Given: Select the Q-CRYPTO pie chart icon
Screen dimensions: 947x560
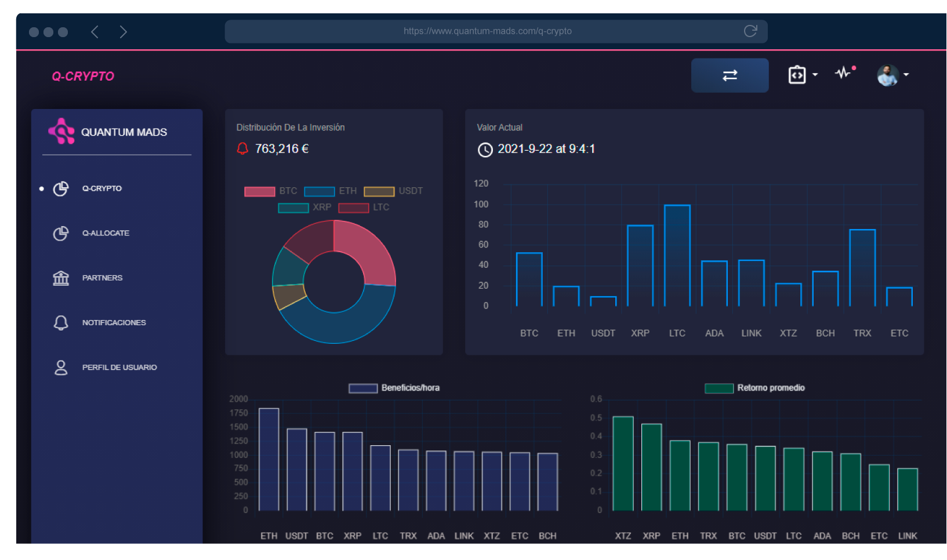Looking at the screenshot, I should point(60,188).
